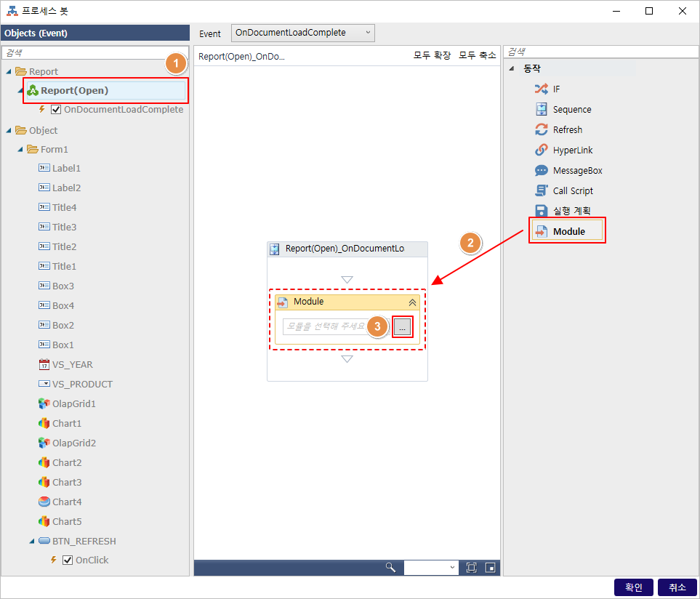Open the zoom level dropdown in the canvas bar

(x=432, y=568)
